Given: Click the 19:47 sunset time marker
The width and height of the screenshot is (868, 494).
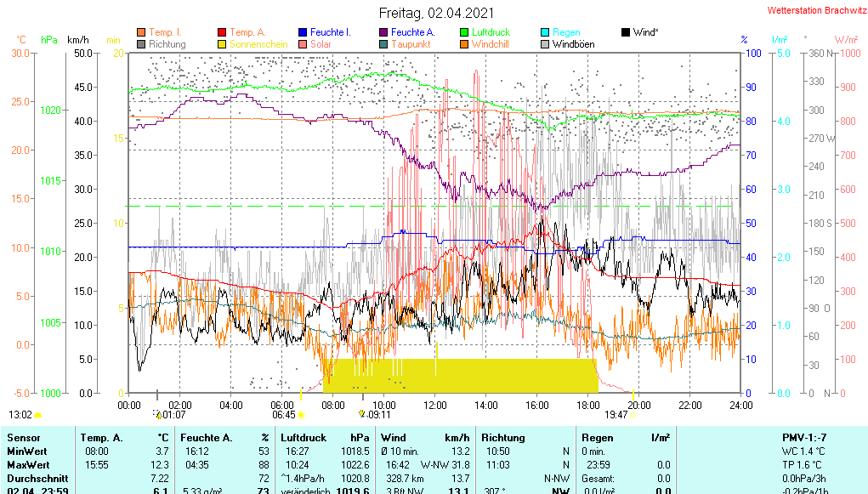Looking at the screenshot, I should [616, 415].
